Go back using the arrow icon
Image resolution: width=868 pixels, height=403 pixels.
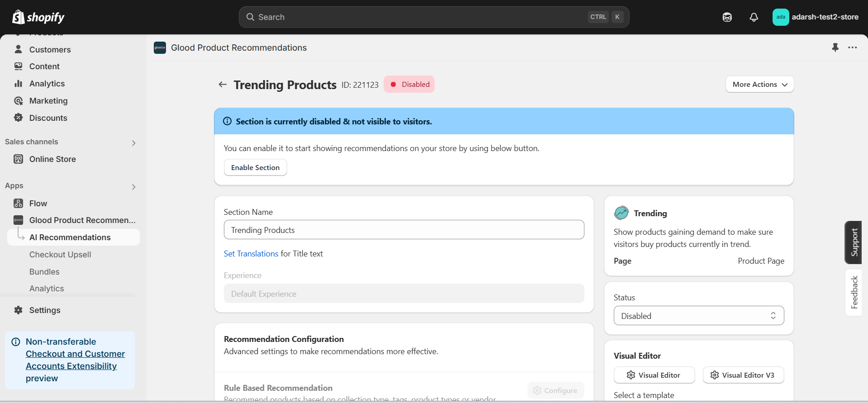[223, 85]
